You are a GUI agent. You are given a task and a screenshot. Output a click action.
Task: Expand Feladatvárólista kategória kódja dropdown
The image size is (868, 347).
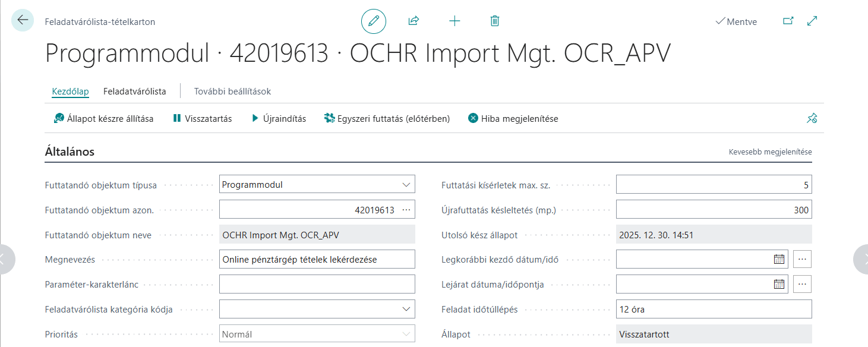(406, 309)
